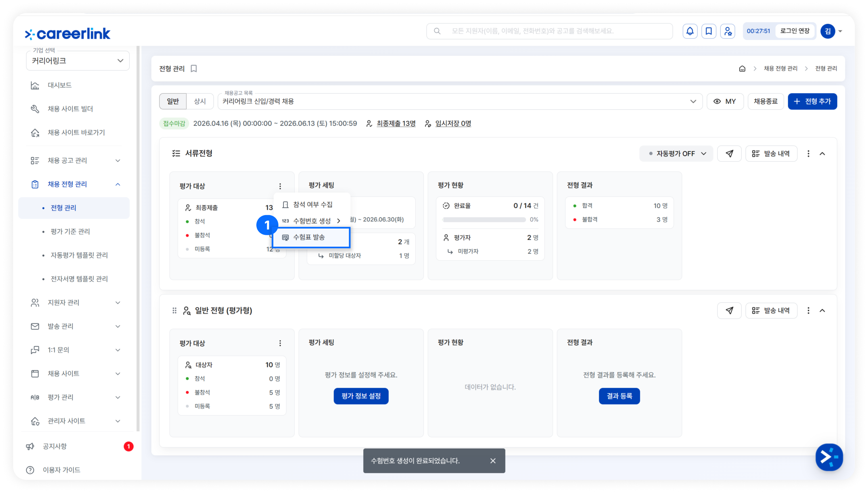Open the notifications bell icon
Screen dimensions: 868x493
(690, 31)
